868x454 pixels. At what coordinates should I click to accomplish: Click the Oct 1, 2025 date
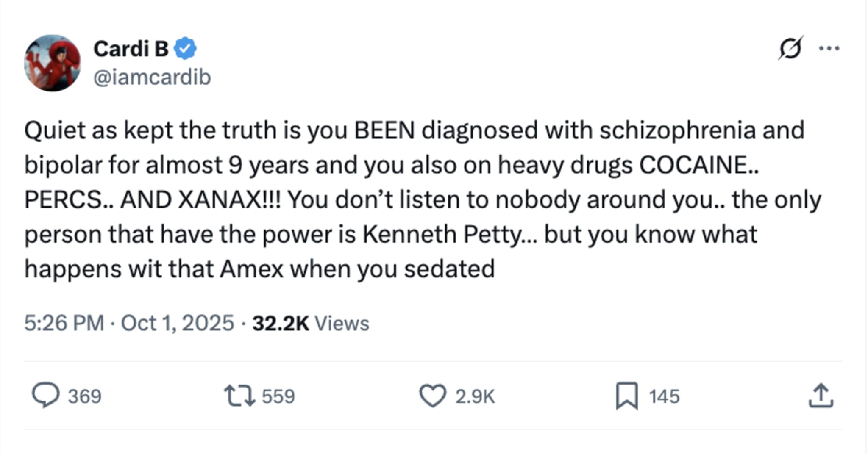tap(177, 323)
